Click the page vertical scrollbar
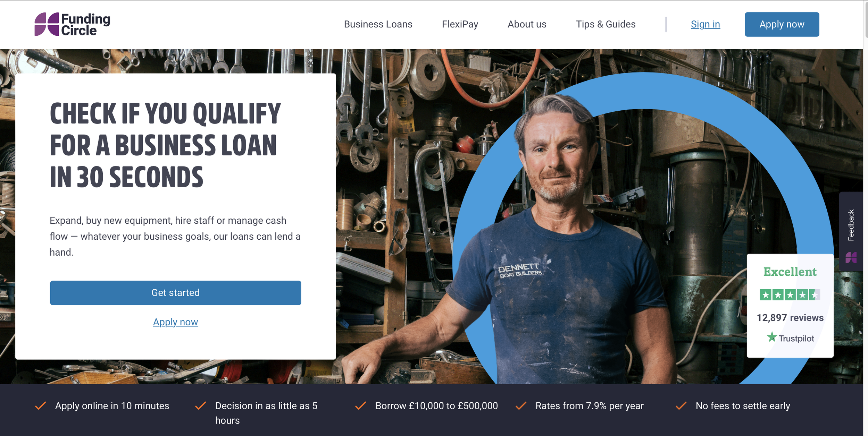Screen dimensions: 868x436 click(866, 218)
